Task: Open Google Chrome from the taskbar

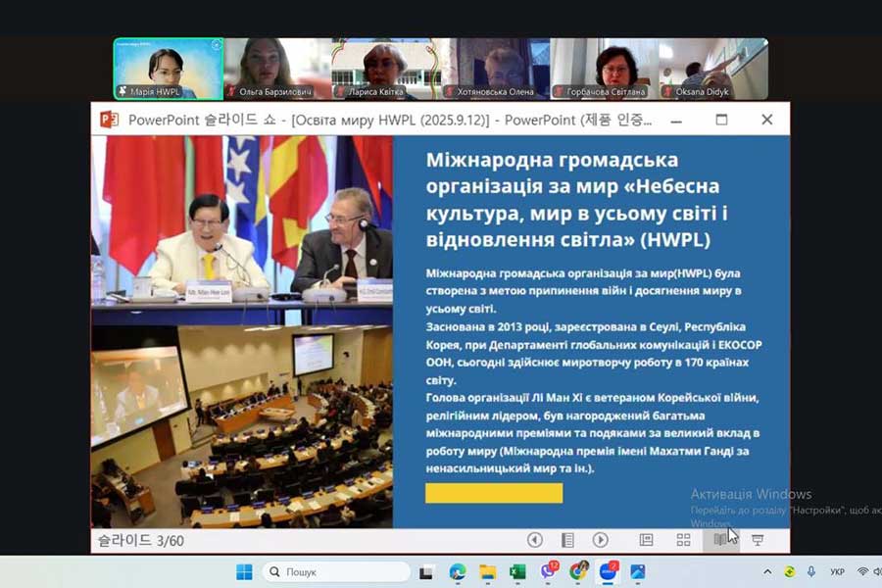Action: tap(578, 571)
